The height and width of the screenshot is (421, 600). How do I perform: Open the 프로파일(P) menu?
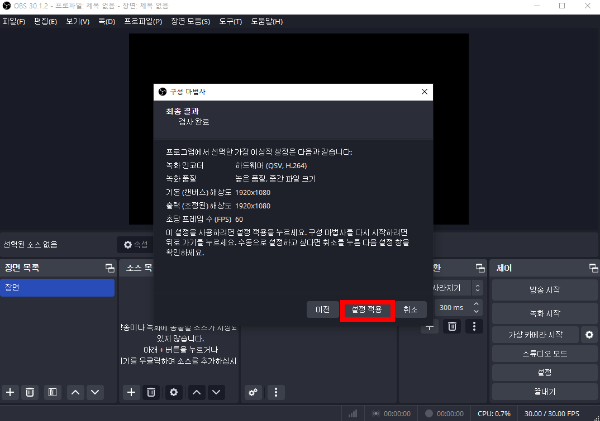click(x=143, y=22)
